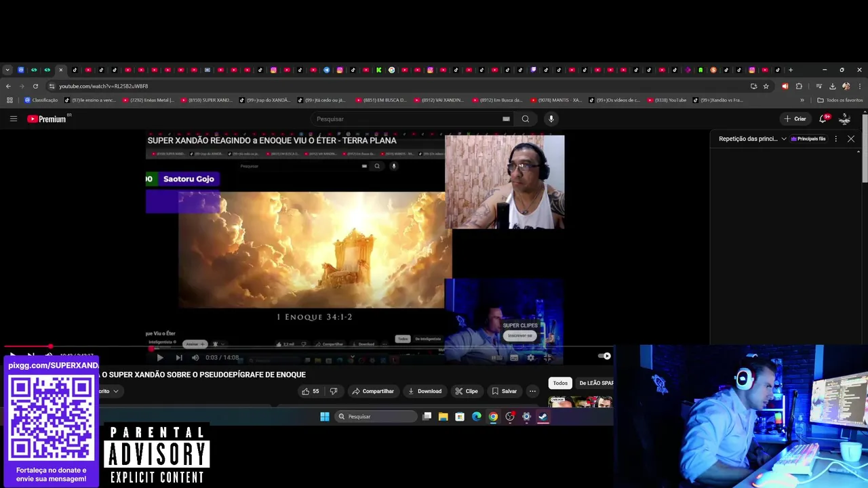
Task: Click the taskbar Pesquisar search box
Action: [376, 417]
